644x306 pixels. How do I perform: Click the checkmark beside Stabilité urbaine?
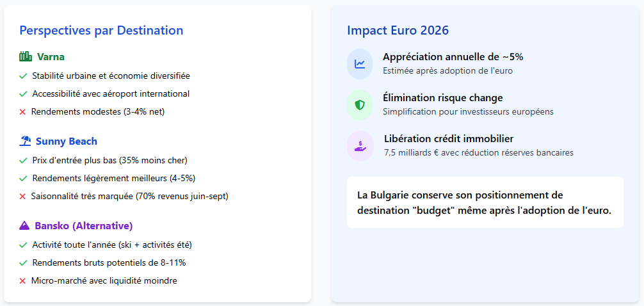23,76
